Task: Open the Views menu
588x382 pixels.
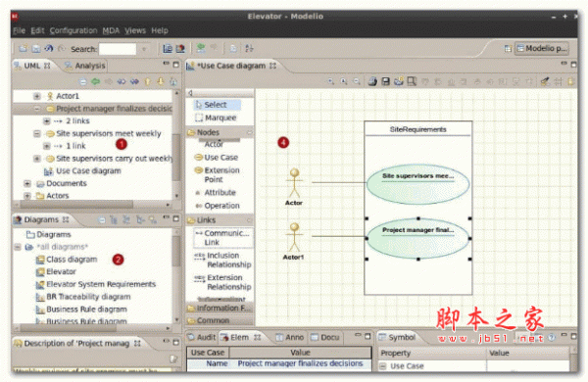Action: (x=135, y=30)
